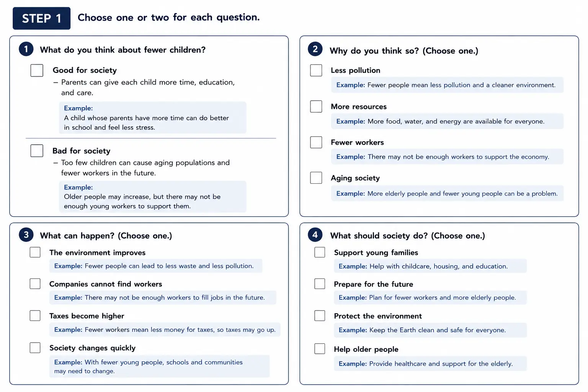The image size is (588, 392).
Task: Tick the 'Help older people' checkbox
Action: (x=320, y=349)
